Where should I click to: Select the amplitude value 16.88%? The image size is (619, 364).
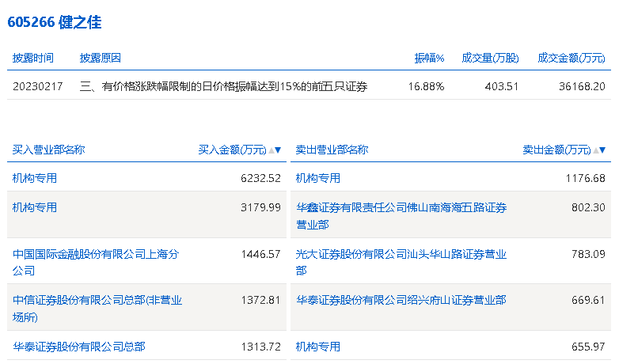pos(426,86)
